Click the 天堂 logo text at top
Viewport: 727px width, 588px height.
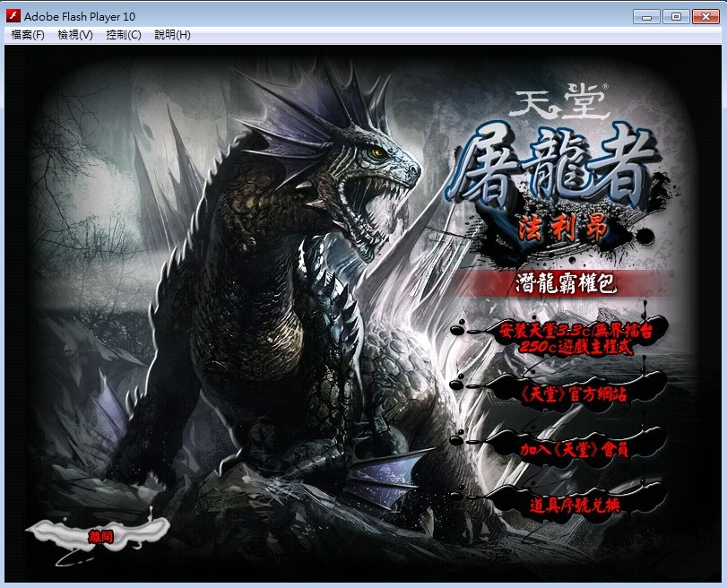tap(559, 103)
